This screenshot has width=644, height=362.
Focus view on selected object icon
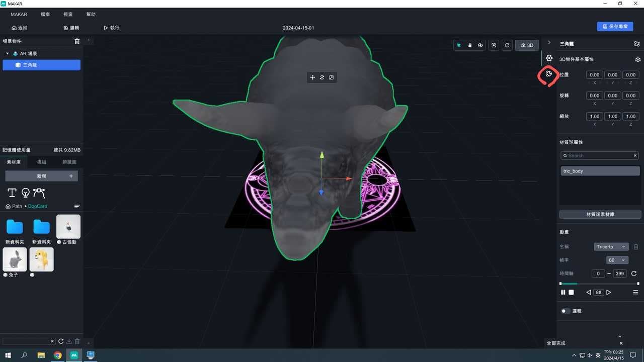tap(494, 45)
